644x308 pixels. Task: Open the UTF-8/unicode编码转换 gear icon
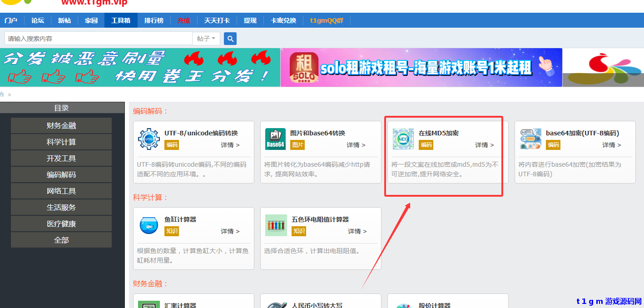click(x=149, y=139)
